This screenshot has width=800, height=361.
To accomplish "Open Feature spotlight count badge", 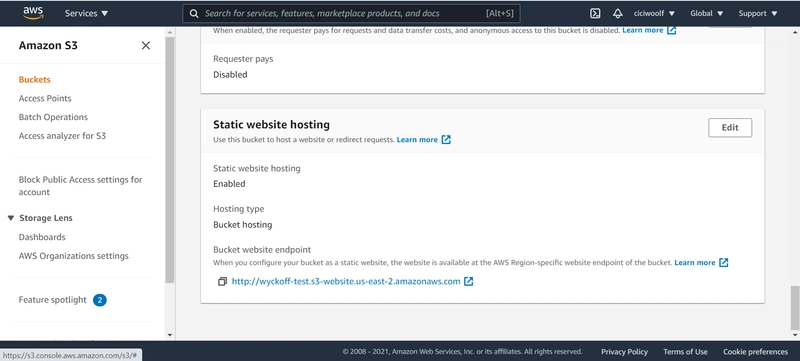I will [x=99, y=300].
